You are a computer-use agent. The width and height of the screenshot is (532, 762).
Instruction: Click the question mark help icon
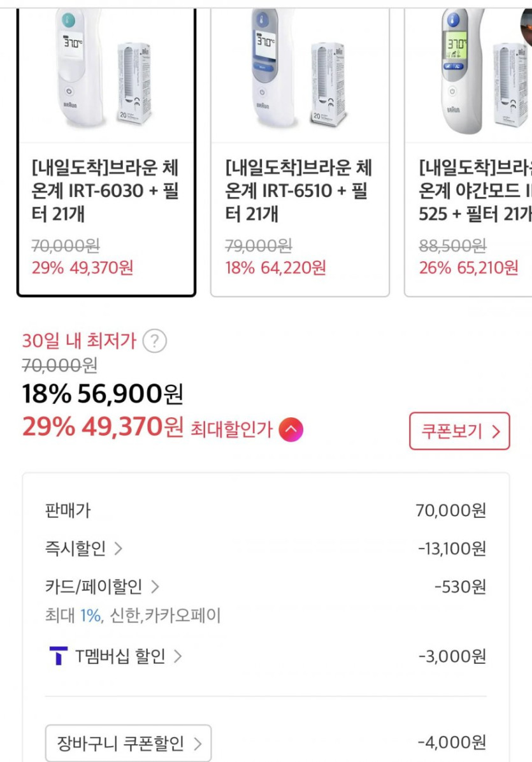[154, 341]
